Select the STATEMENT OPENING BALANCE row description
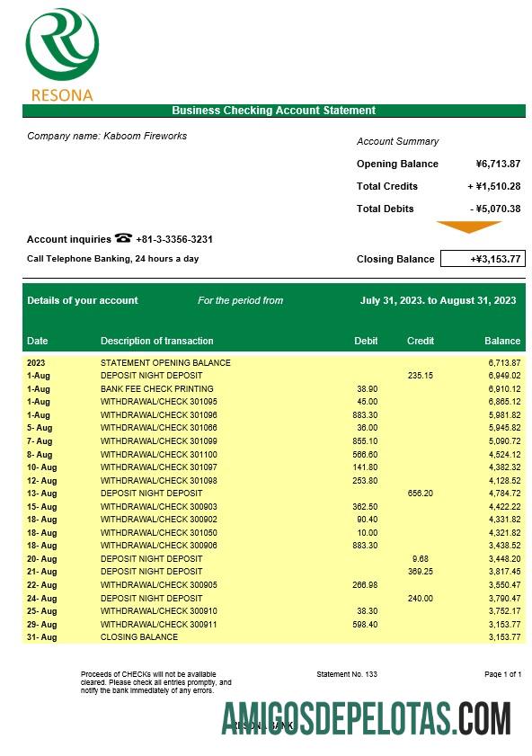 pos(165,362)
